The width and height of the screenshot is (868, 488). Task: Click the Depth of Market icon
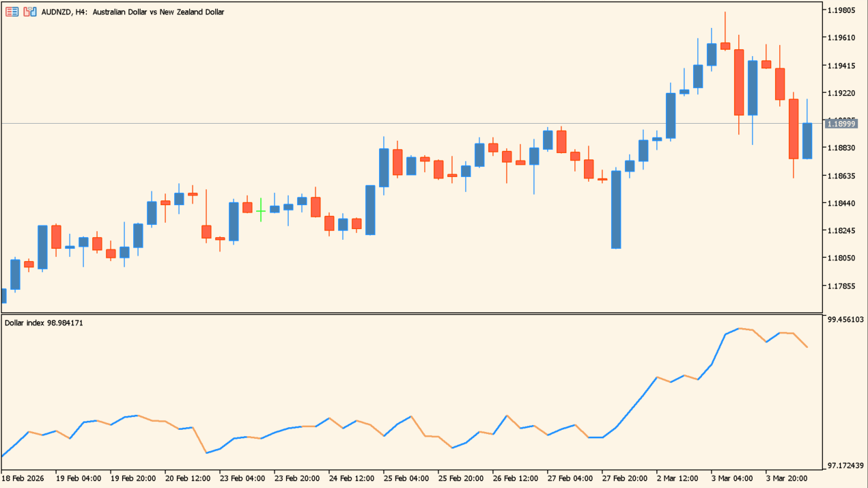pos(12,12)
